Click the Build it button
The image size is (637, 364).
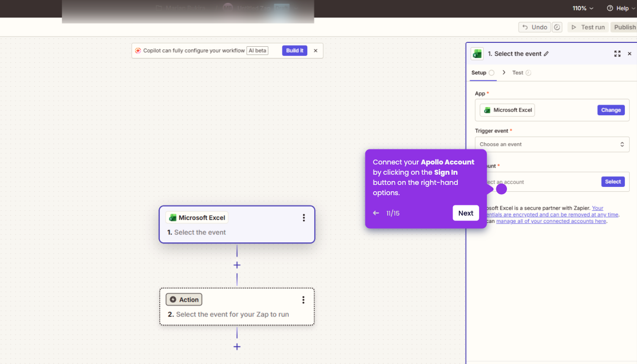click(x=295, y=51)
